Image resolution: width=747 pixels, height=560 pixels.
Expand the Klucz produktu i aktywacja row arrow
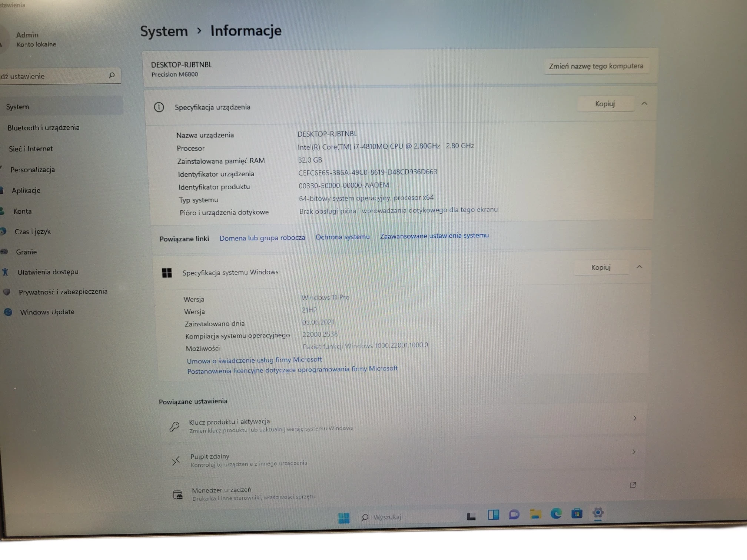click(x=635, y=418)
